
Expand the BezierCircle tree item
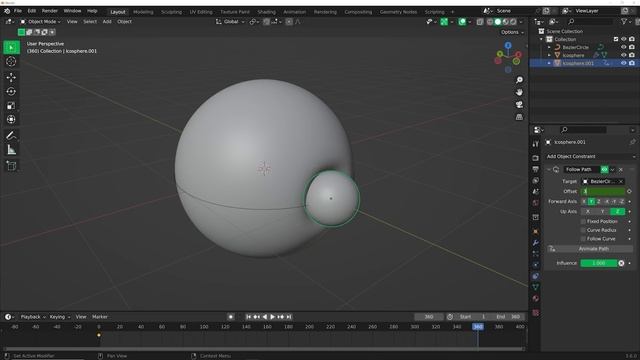coord(549,47)
